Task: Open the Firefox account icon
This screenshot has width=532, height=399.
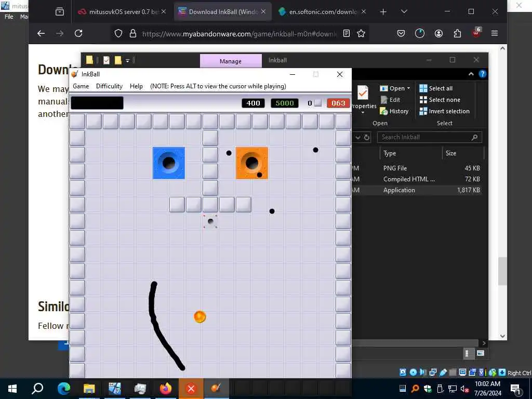Action: pyautogui.click(x=438, y=33)
